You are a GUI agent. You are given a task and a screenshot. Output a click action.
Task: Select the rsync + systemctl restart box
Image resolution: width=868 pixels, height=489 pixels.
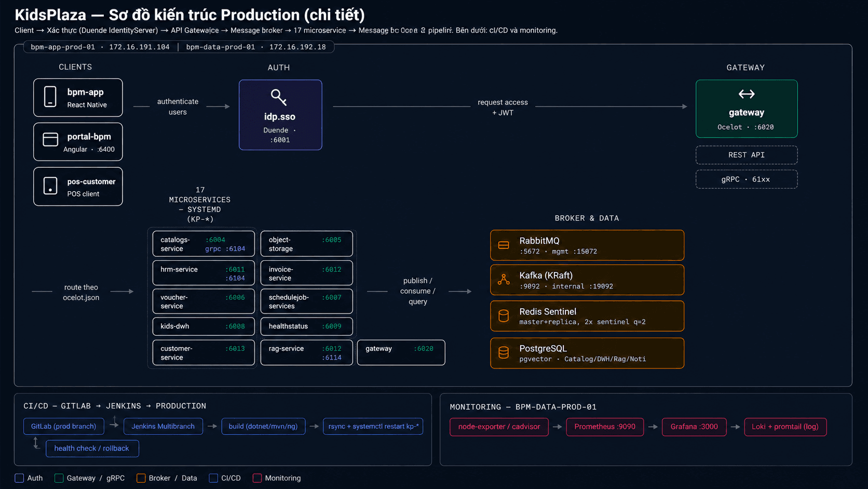point(373,426)
